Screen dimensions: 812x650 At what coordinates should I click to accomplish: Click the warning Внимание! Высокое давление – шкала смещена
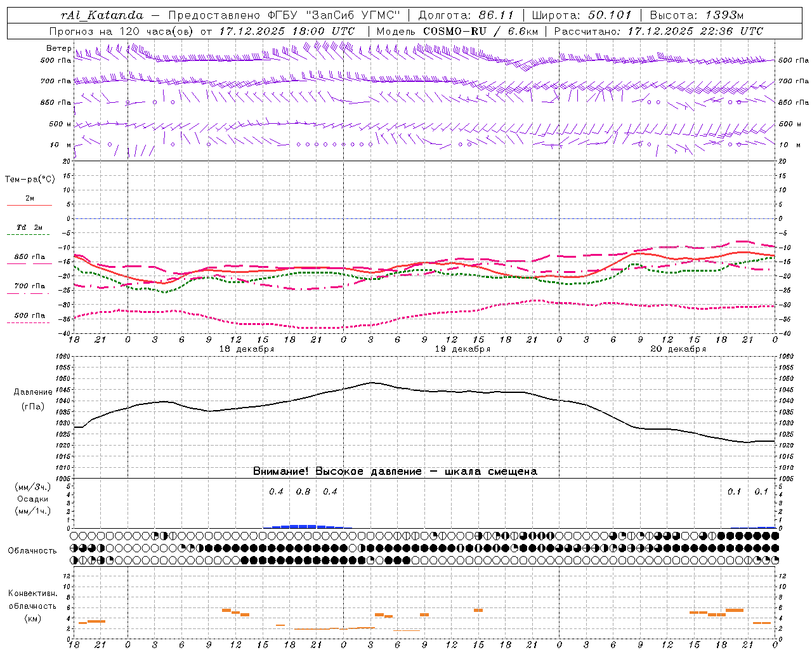coord(395,472)
